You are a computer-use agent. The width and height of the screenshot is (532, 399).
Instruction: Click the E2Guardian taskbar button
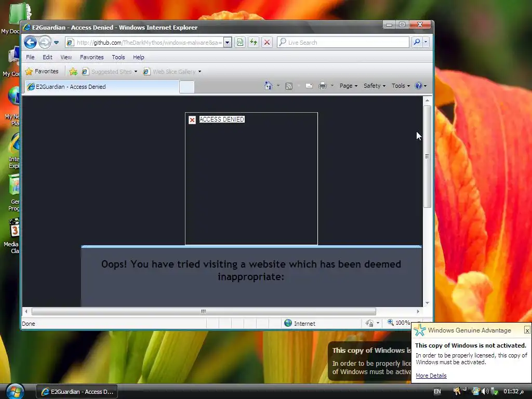77,392
